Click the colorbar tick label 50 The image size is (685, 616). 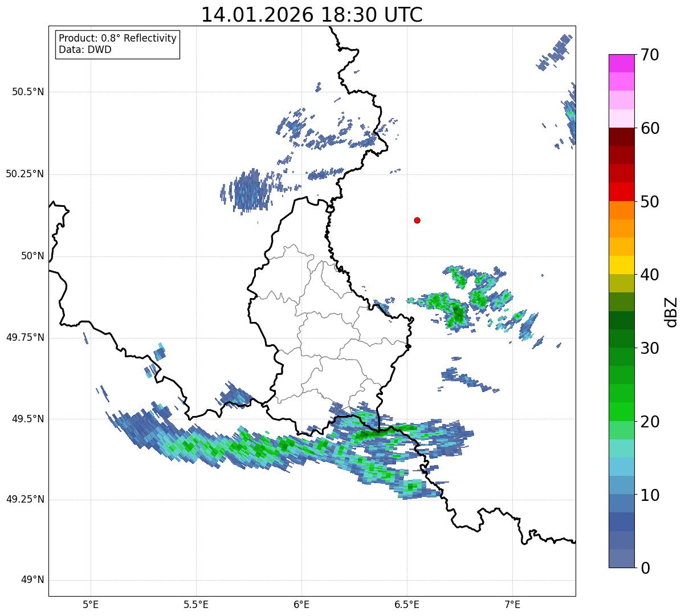(650, 202)
